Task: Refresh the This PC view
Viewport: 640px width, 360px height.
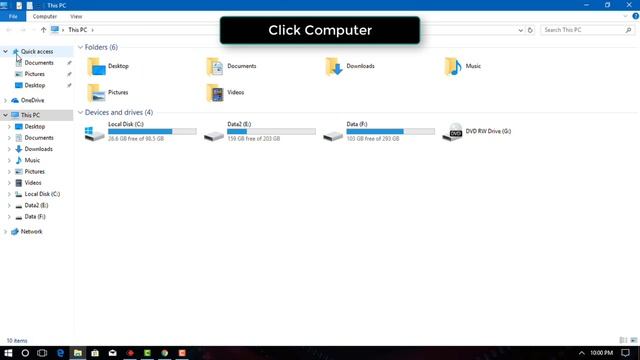Action: click(x=530, y=30)
